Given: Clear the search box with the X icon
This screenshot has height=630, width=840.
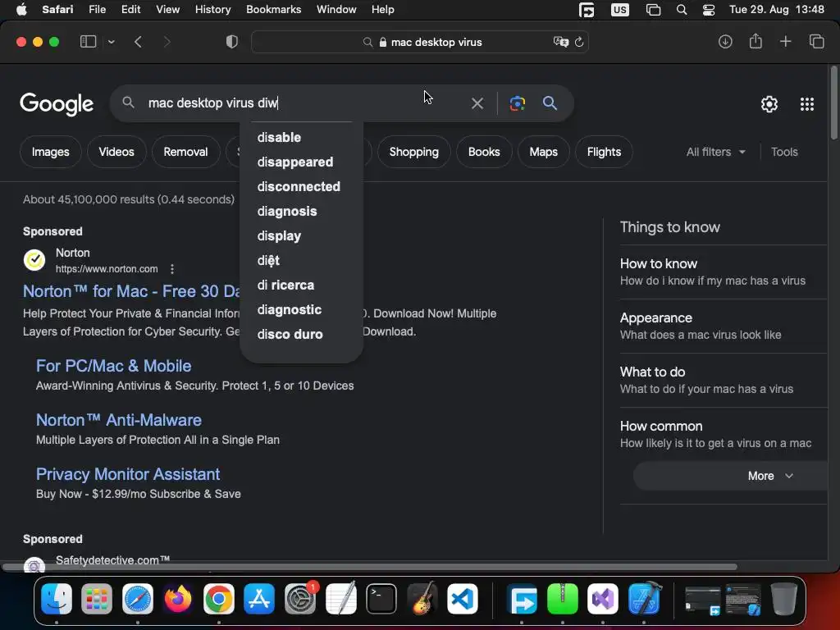Looking at the screenshot, I should click(x=477, y=103).
